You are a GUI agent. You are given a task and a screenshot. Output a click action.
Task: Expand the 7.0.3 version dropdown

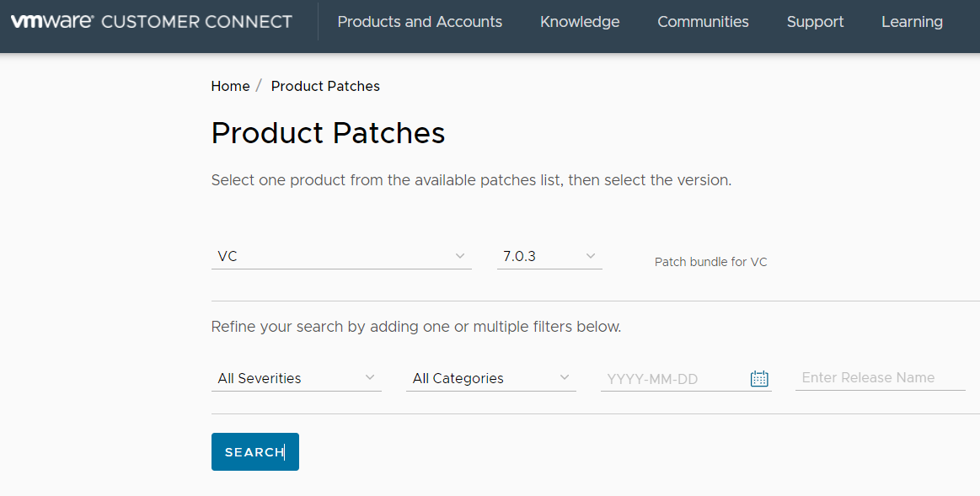(549, 256)
